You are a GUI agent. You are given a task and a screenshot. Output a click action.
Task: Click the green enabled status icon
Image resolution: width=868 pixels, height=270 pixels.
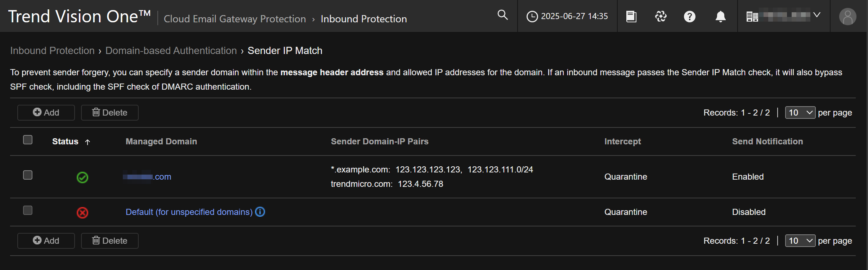pos(82,177)
